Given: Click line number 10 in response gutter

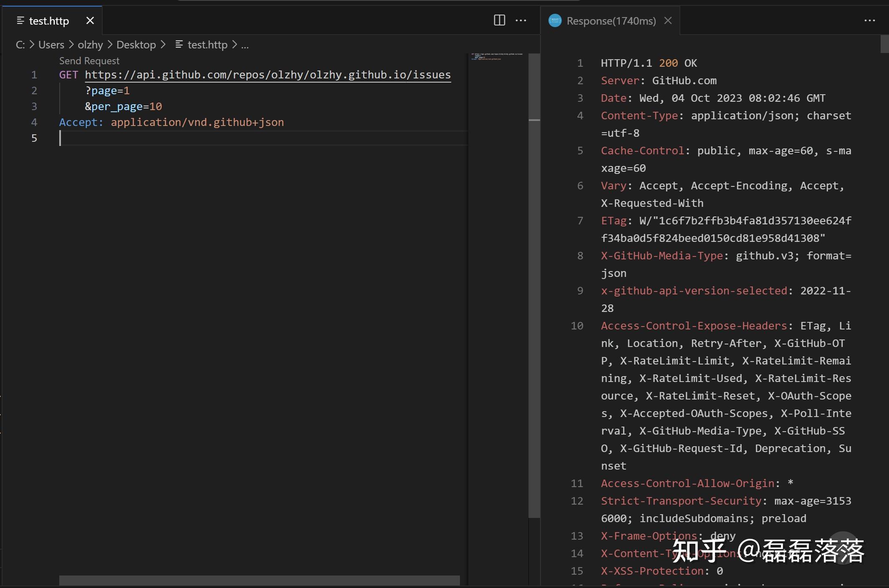Looking at the screenshot, I should pyautogui.click(x=577, y=326).
